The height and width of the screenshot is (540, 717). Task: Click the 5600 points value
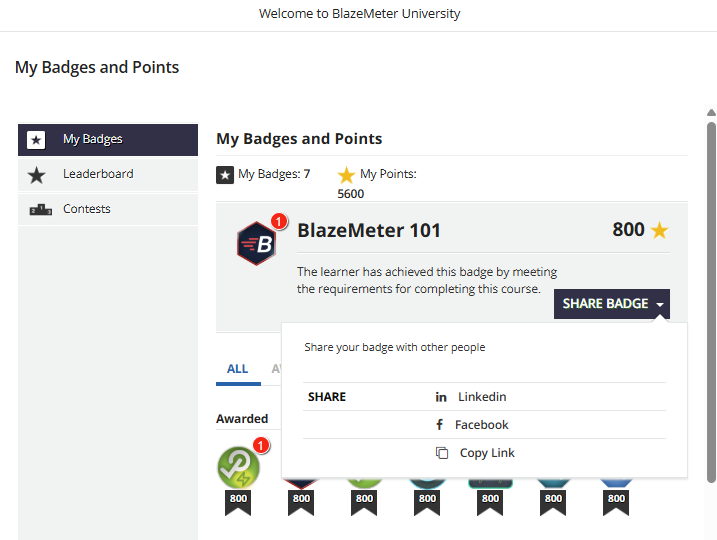351,194
